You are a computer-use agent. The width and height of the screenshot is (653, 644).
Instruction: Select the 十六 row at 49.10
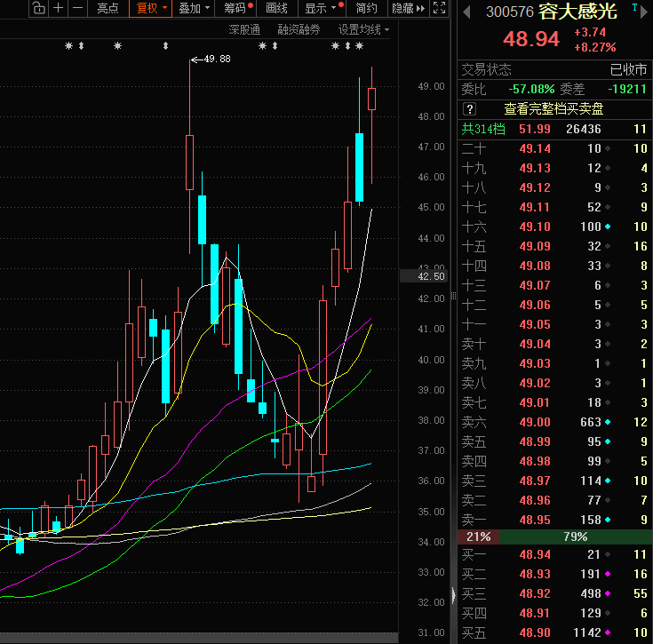click(554, 227)
